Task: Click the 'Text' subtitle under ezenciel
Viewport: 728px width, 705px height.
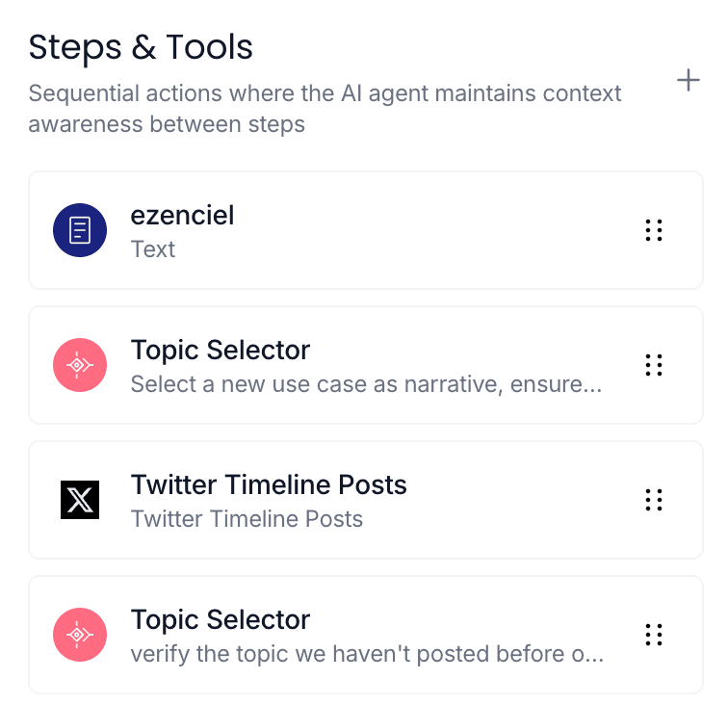Action: pos(153,249)
